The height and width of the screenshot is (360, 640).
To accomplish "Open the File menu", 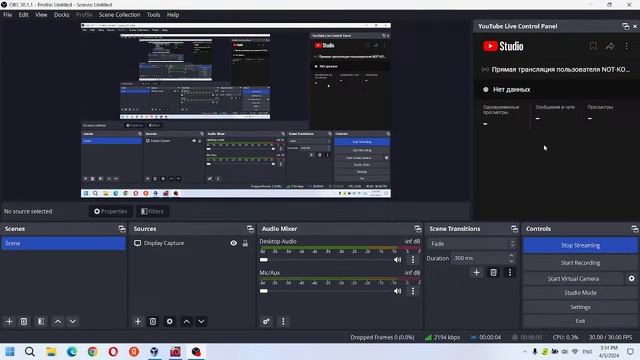I will tap(8, 15).
